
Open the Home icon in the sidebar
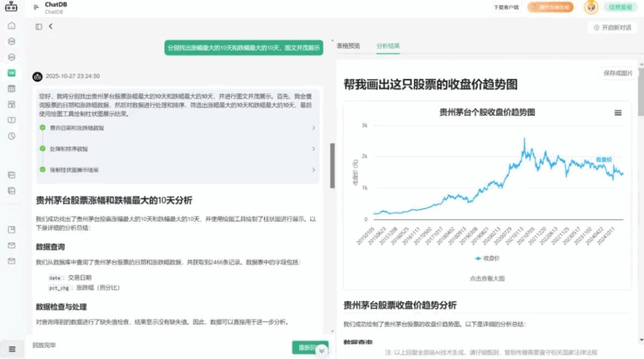[x=11, y=26]
